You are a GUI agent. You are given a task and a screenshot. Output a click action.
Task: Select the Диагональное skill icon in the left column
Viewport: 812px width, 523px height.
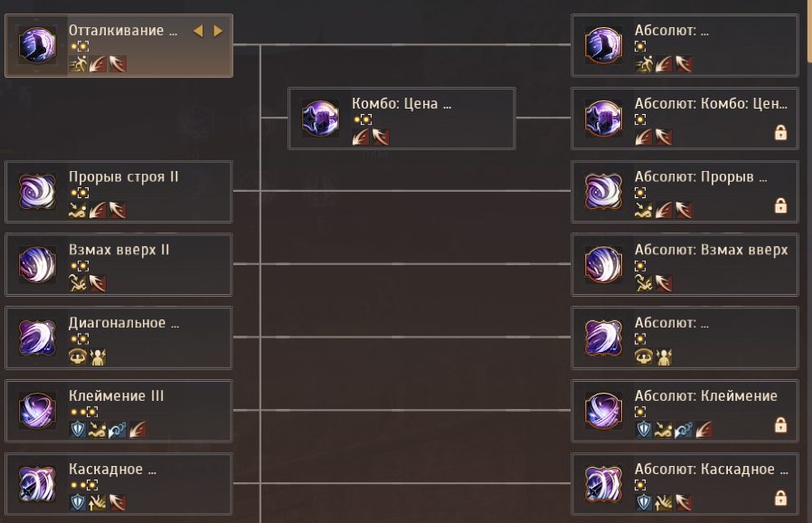pos(38,338)
